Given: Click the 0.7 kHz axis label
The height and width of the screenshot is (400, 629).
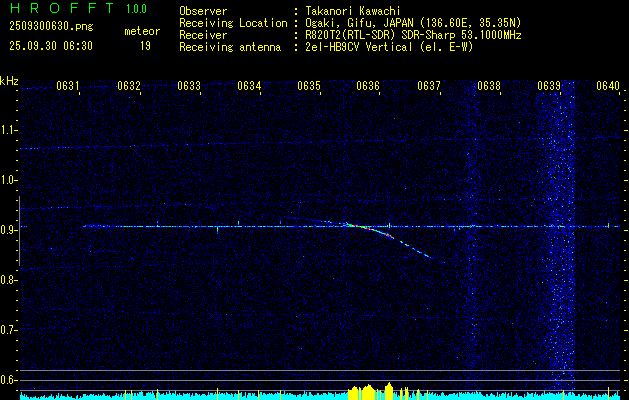Looking at the screenshot, I should click(x=8, y=330).
